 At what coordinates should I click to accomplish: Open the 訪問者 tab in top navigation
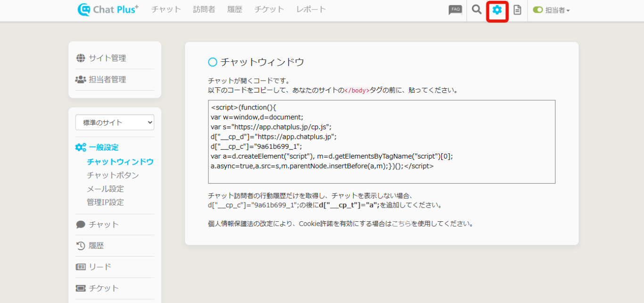[x=204, y=9]
